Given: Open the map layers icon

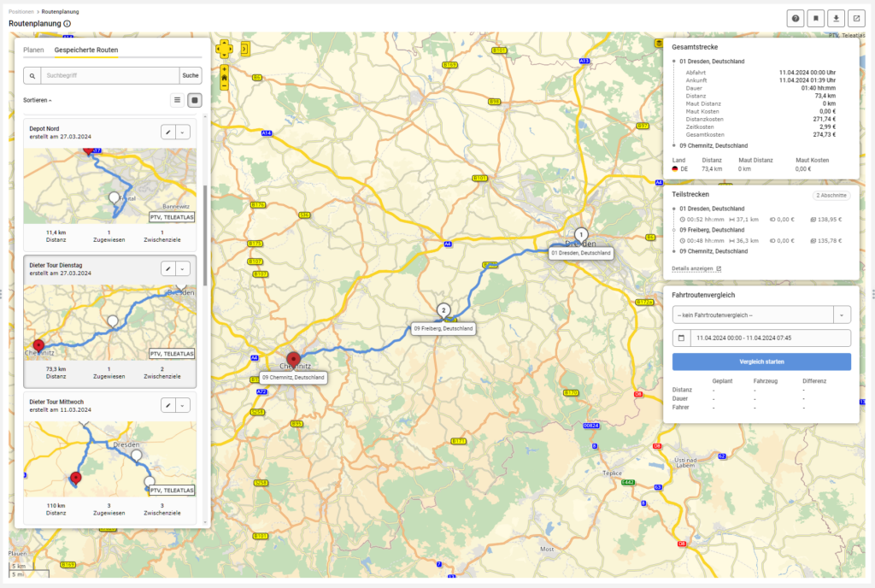Looking at the screenshot, I should pos(659,43).
